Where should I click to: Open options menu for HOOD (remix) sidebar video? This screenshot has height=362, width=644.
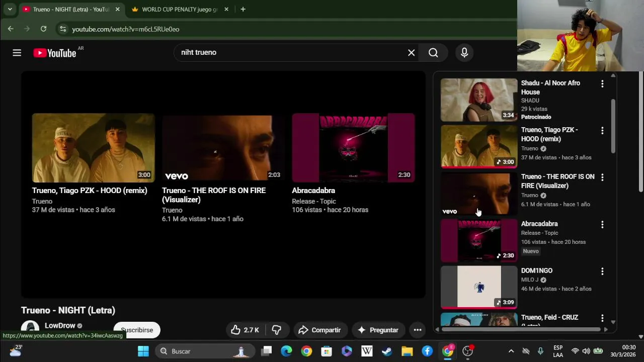pos(602,131)
